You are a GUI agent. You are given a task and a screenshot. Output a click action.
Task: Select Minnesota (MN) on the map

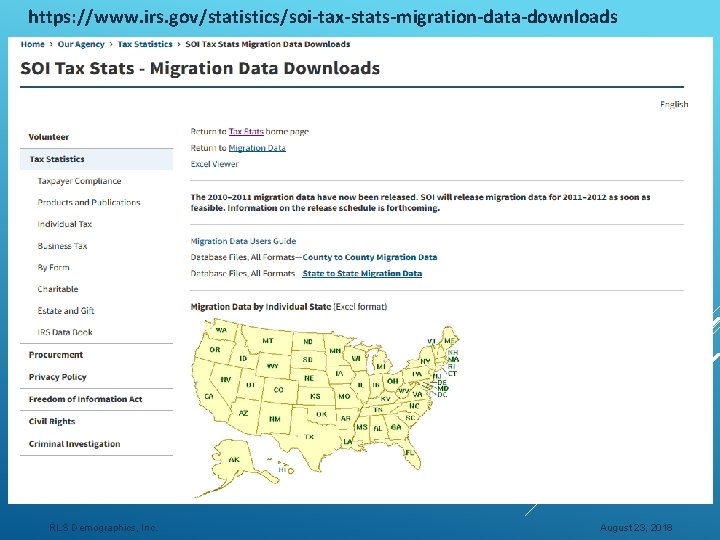coord(335,351)
